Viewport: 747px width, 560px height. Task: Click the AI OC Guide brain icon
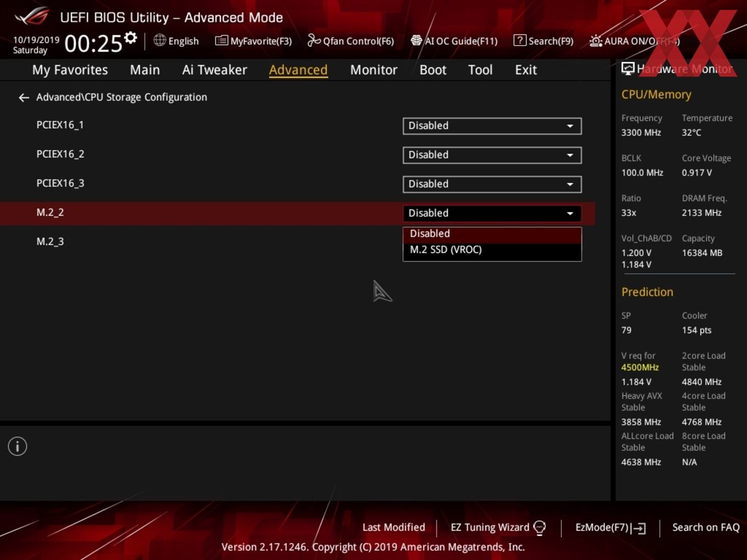click(416, 40)
